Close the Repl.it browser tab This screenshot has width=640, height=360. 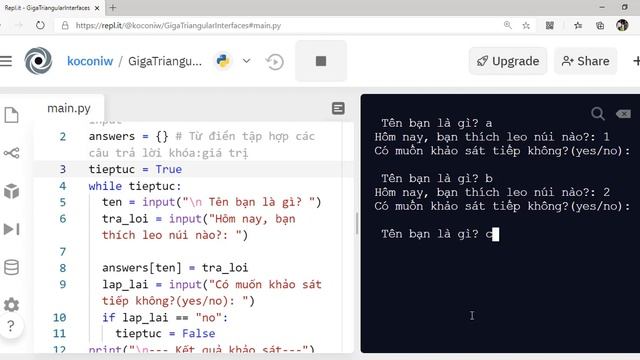[97, 8]
